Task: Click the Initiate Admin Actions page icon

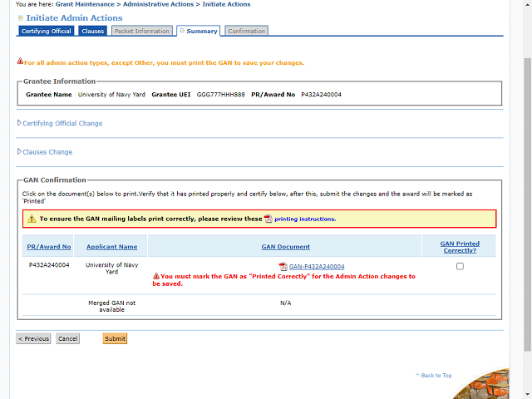Action: [20, 18]
